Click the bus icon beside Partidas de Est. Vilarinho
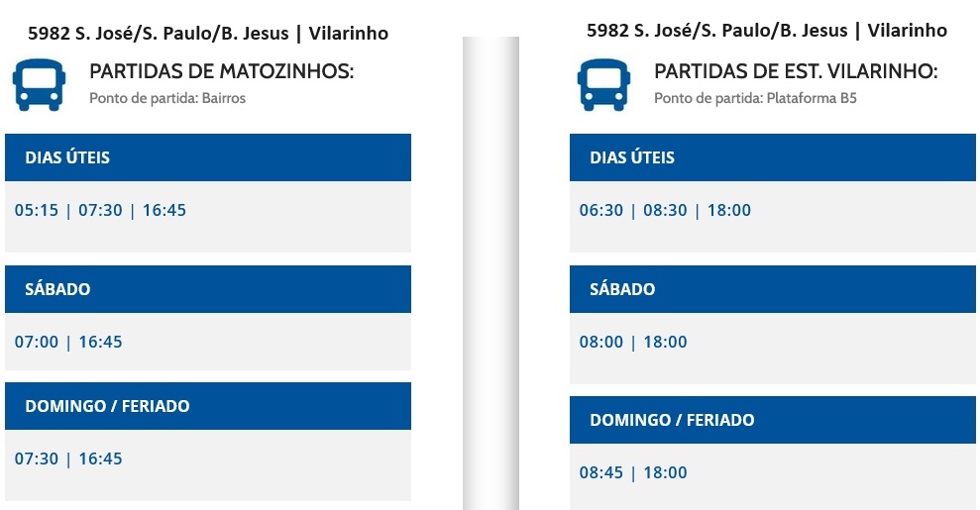Viewport: 980px width, 510px height. click(x=603, y=85)
